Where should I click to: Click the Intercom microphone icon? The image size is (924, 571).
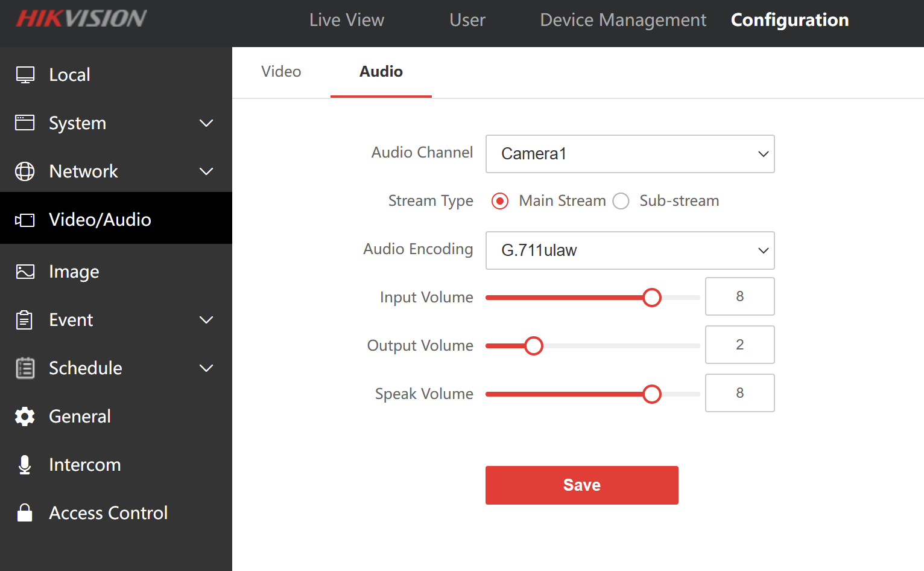25,465
